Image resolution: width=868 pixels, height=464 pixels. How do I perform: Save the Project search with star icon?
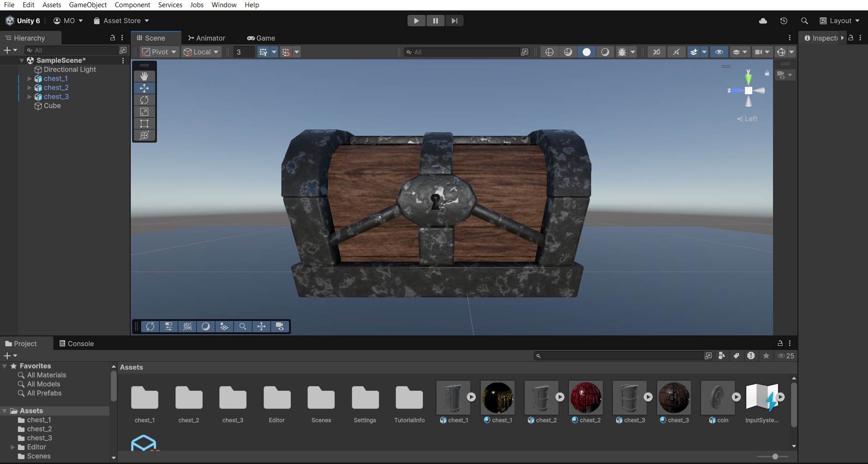[x=766, y=356]
